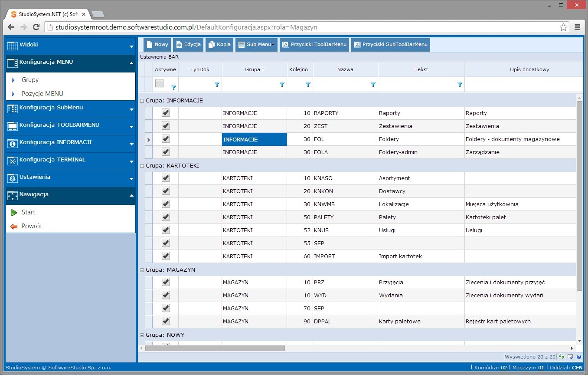Toggle Aktywne checkbox for KNASO row
The width and height of the screenshot is (588, 375).
pos(166,178)
